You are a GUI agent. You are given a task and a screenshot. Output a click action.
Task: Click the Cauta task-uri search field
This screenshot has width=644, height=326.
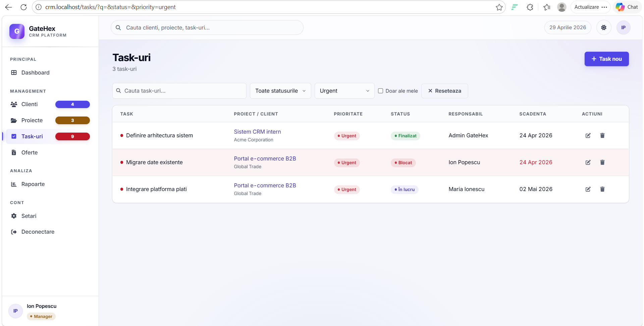coord(179,91)
